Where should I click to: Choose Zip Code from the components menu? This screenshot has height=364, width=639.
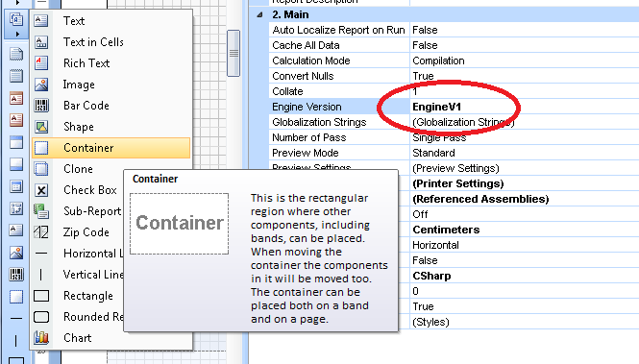click(78, 232)
